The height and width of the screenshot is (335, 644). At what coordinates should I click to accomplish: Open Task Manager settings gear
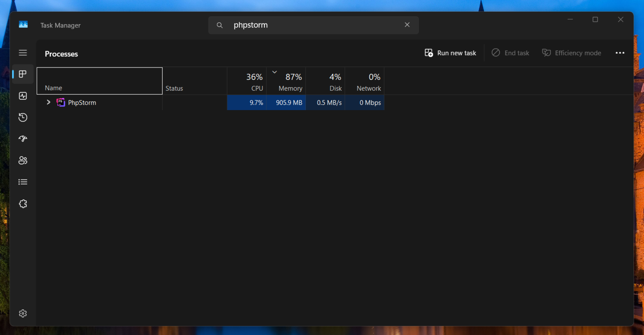tap(23, 314)
